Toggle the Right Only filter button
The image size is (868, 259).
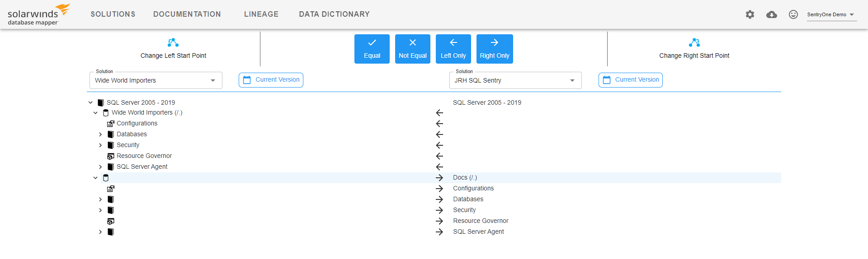pos(495,49)
